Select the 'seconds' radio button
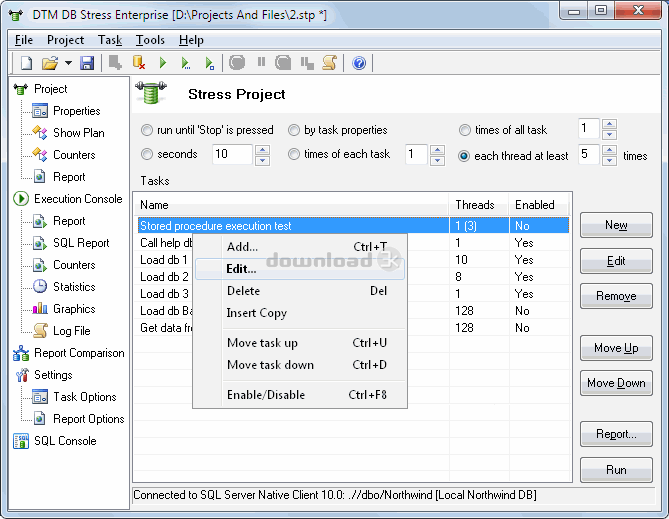This screenshot has width=669, height=519. pyautogui.click(x=147, y=154)
